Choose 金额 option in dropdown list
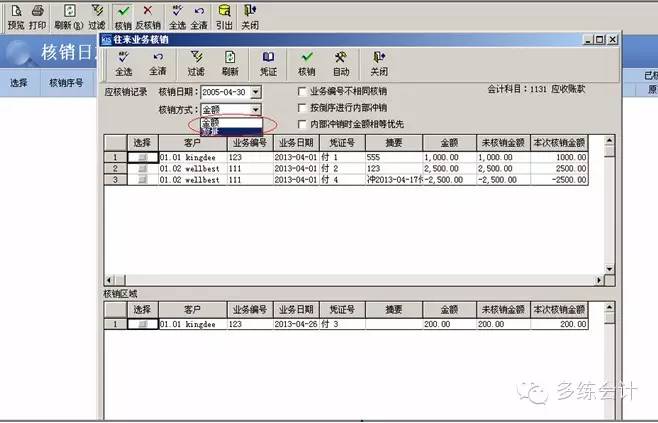 pos(232,122)
